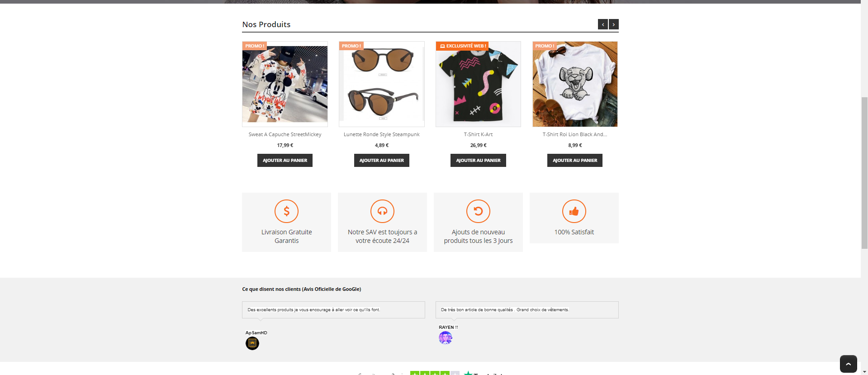Click the refresh arrow new products icon
This screenshot has height=375, width=868.
(478, 211)
